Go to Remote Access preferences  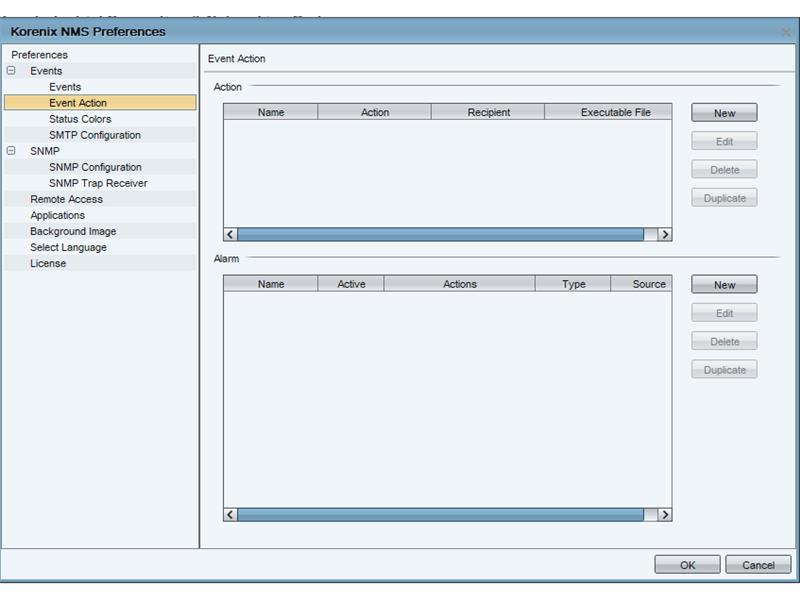(66, 199)
